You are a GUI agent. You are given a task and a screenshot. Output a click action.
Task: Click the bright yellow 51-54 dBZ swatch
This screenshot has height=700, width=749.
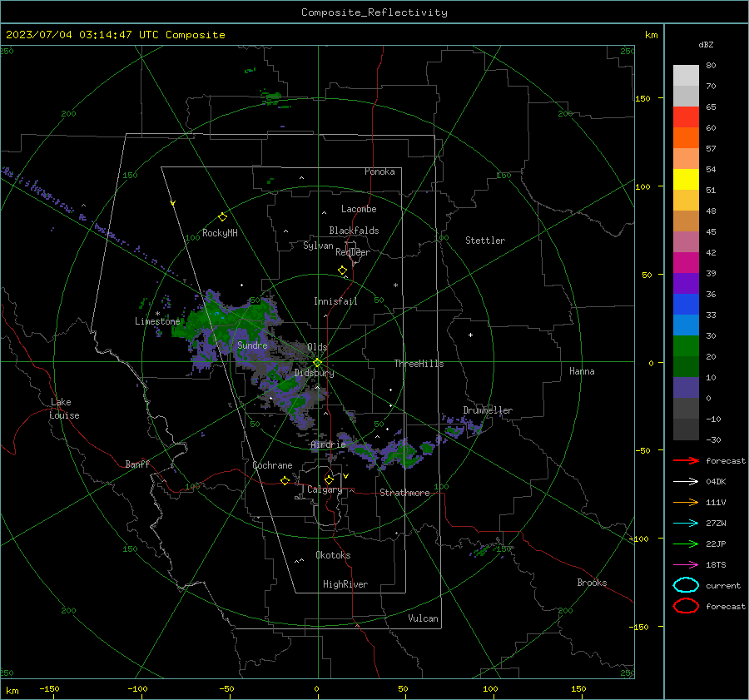[x=686, y=179]
